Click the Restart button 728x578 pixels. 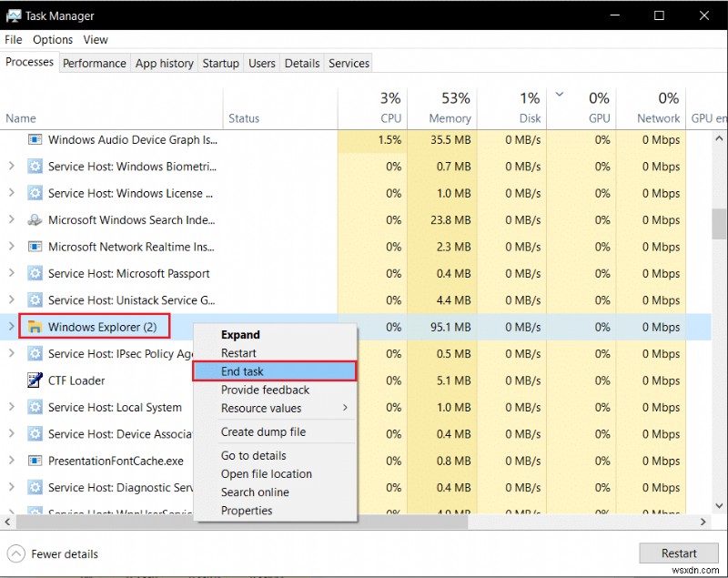click(x=679, y=553)
